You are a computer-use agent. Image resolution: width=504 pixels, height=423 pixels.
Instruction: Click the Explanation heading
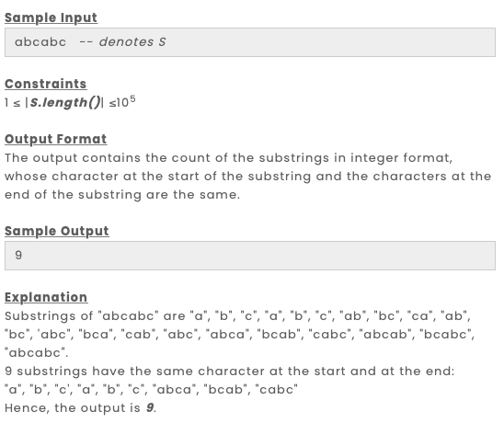pyautogui.click(x=46, y=297)
